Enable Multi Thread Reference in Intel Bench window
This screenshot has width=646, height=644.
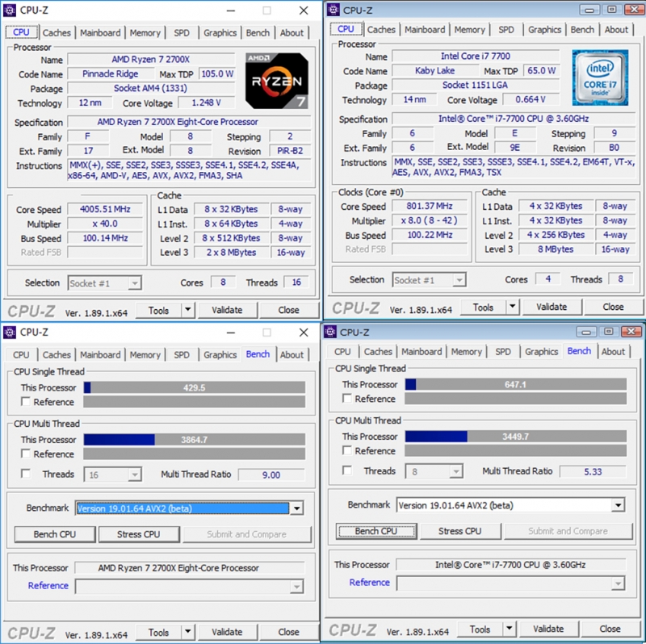click(x=347, y=450)
